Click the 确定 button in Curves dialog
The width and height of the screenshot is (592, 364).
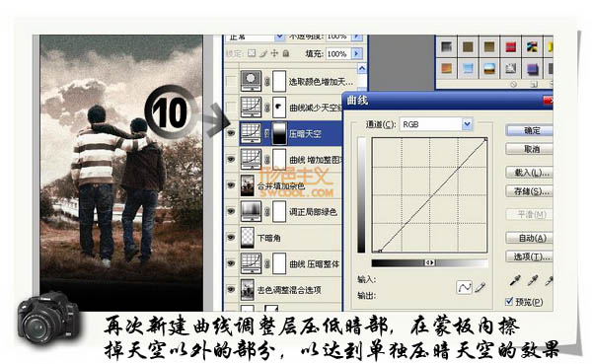point(529,130)
